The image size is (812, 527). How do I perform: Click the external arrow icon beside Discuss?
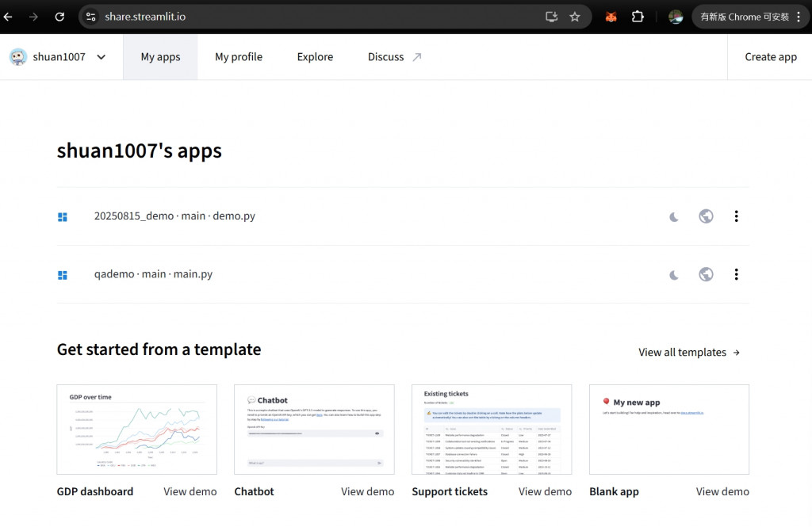pos(417,57)
